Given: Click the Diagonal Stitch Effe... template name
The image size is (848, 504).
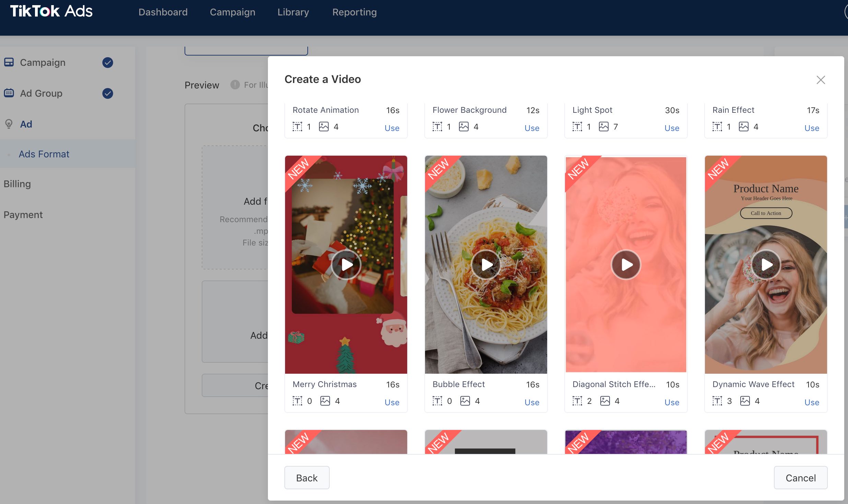Looking at the screenshot, I should (x=614, y=384).
